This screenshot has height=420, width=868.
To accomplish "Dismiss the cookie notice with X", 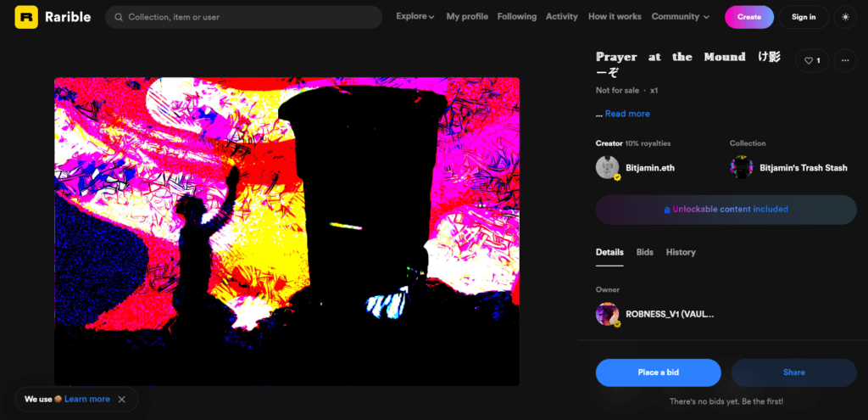I will (122, 400).
